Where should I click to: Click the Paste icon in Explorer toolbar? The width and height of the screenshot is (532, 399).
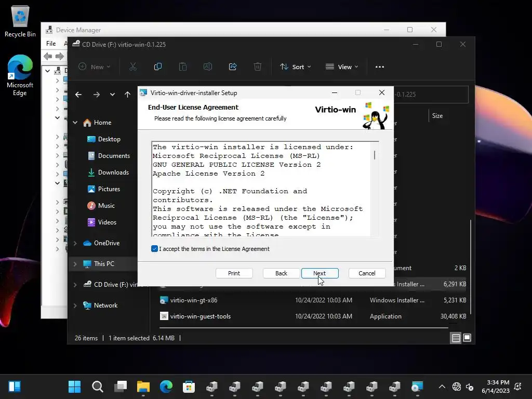click(x=183, y=67)
